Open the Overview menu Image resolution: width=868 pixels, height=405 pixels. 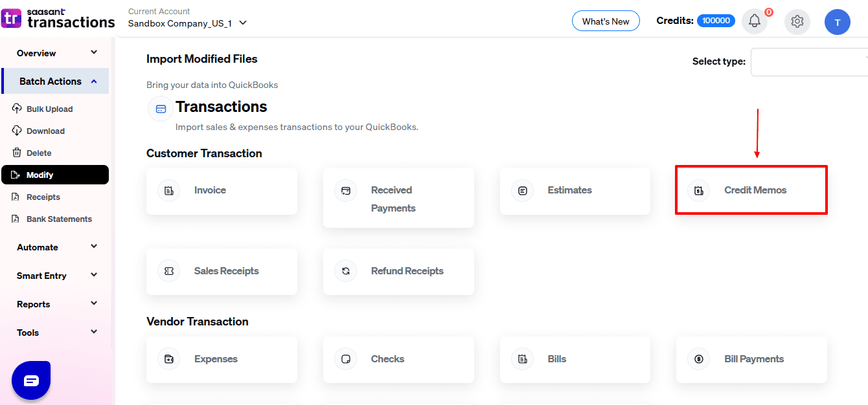click(x=54, y=52)
